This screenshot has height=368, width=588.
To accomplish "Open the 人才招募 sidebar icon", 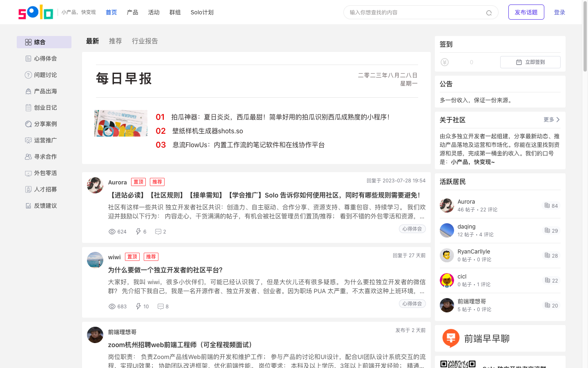I will tap(28, 189).
